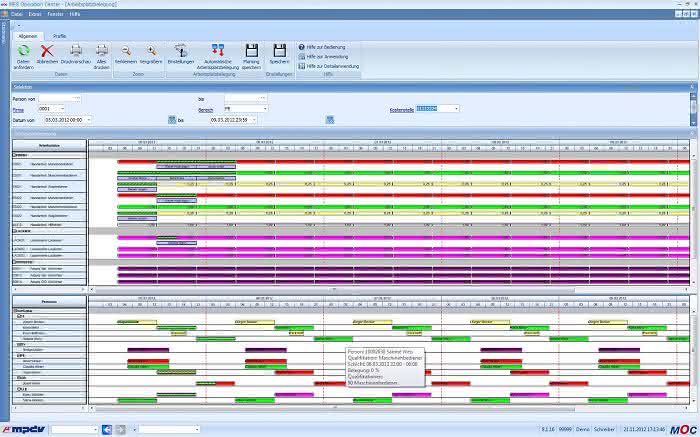
Task: Click the Speichern floppy disk icon
Action: point(279,50)
